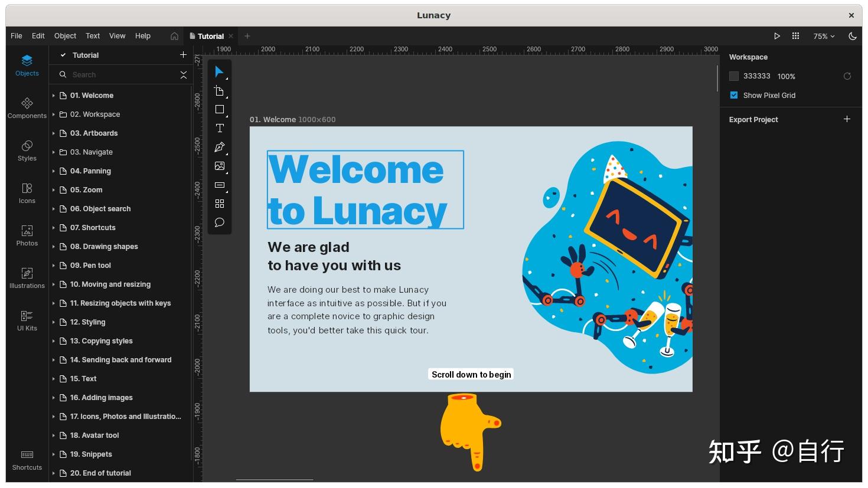Uncheck Show Pixel Grid
Image resolution: width=868 pixels, height=488 pixels.
pos(734,95)
